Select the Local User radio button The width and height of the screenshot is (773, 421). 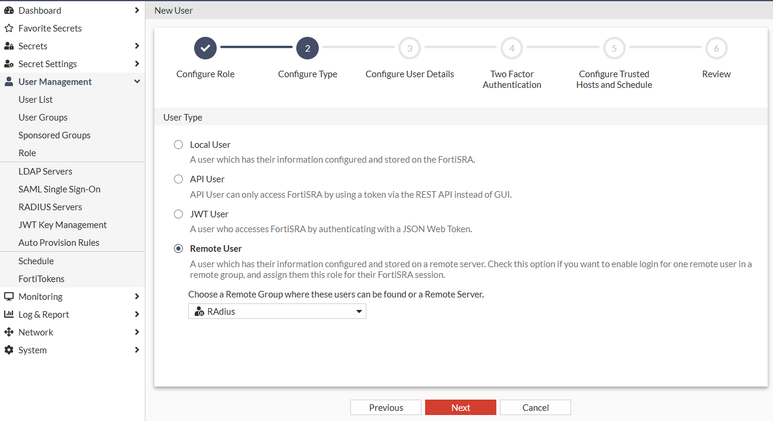click(x=178, y=144)
